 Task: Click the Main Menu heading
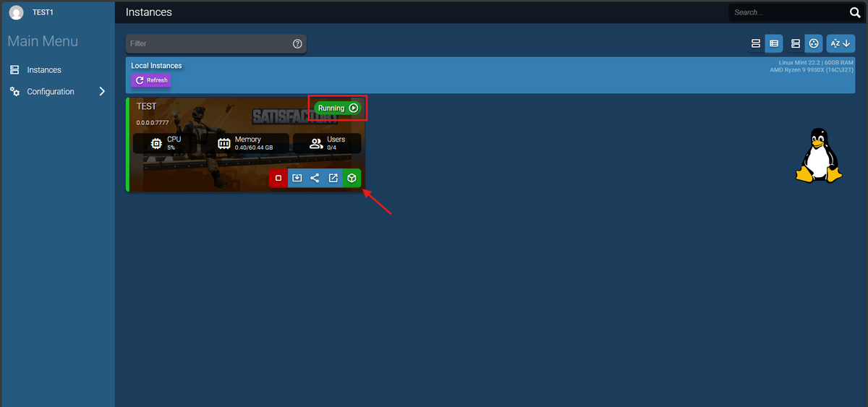pos(43,41)
